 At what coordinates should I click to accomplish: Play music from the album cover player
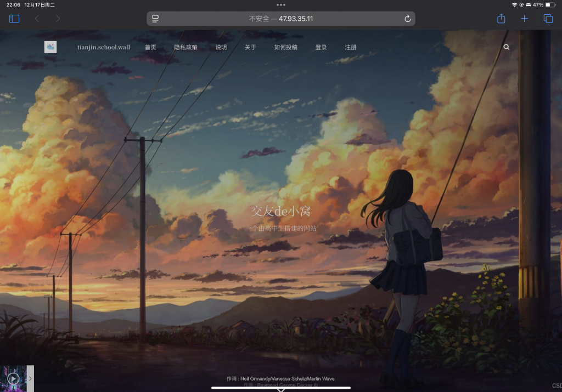click(x=13, y=378)
